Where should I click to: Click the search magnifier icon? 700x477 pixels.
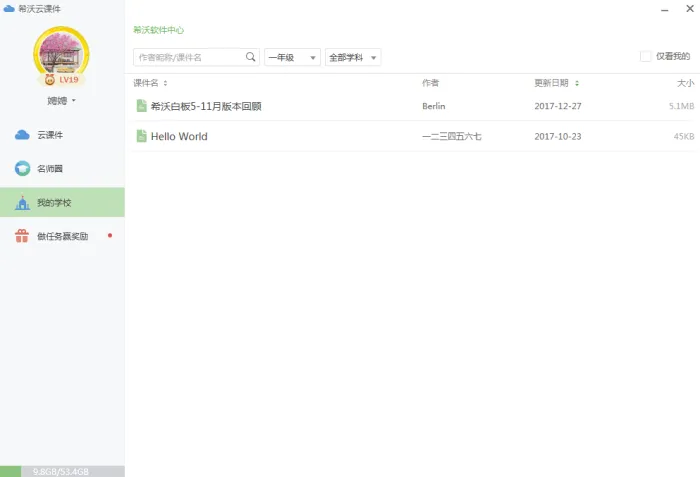pos(251,58)
